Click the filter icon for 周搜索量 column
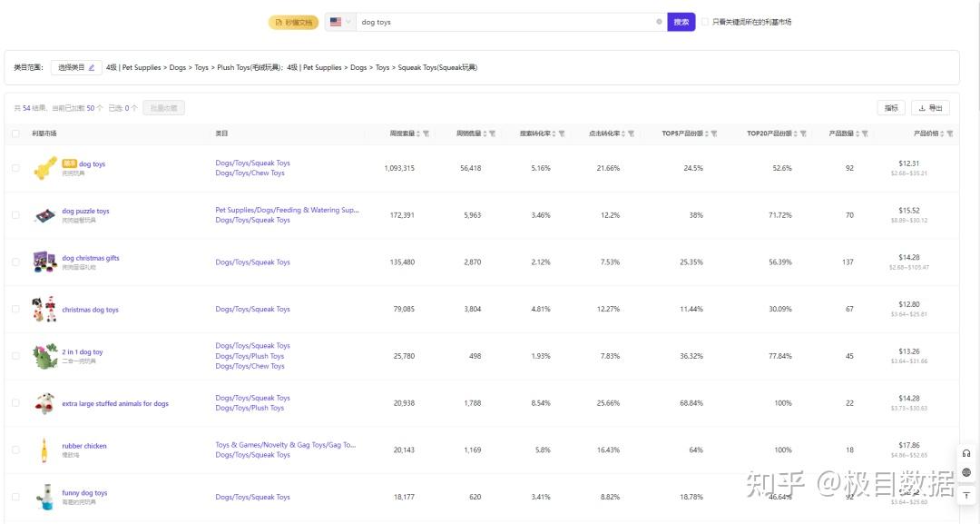 426,133
